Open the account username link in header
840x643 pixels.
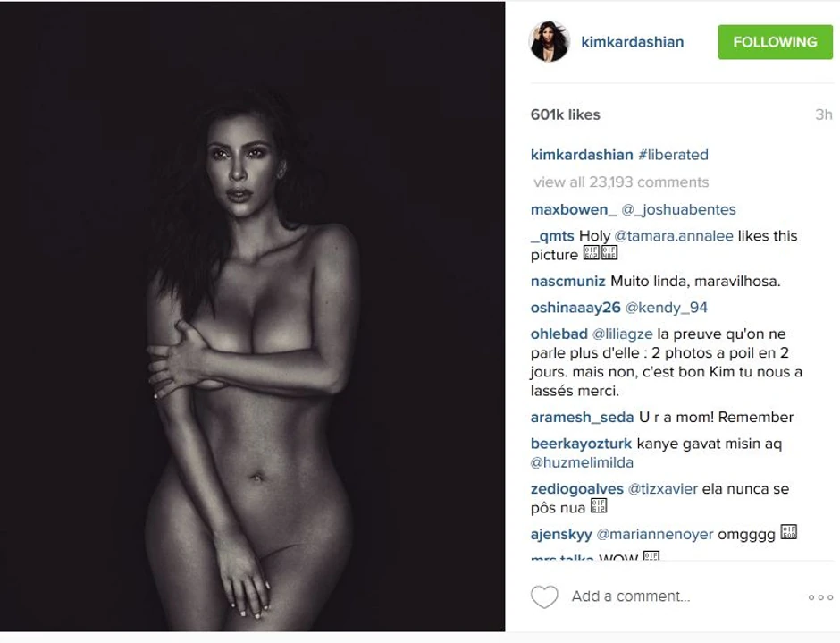pos(632,42)
